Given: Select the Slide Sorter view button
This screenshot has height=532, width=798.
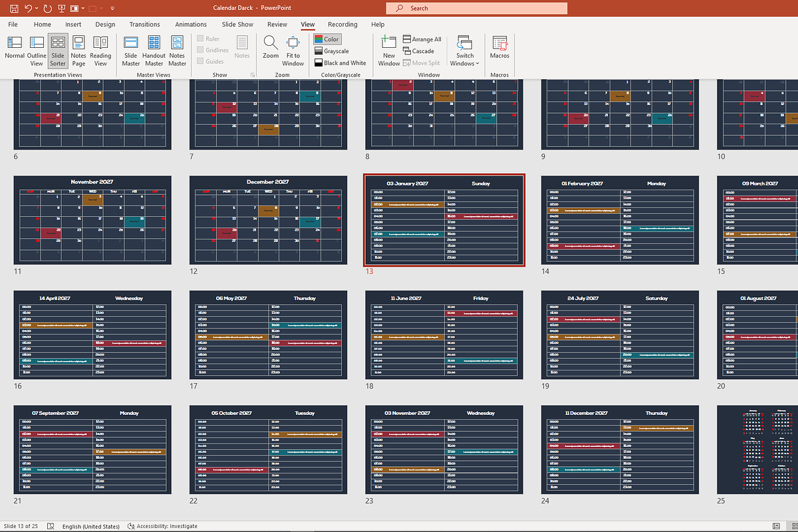Looking at the screenshot, I should pyautogui.click(x=58, y=51).
